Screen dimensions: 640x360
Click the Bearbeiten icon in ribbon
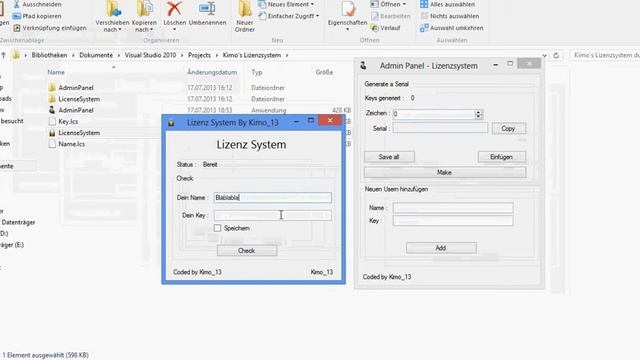tap(375, 16)
